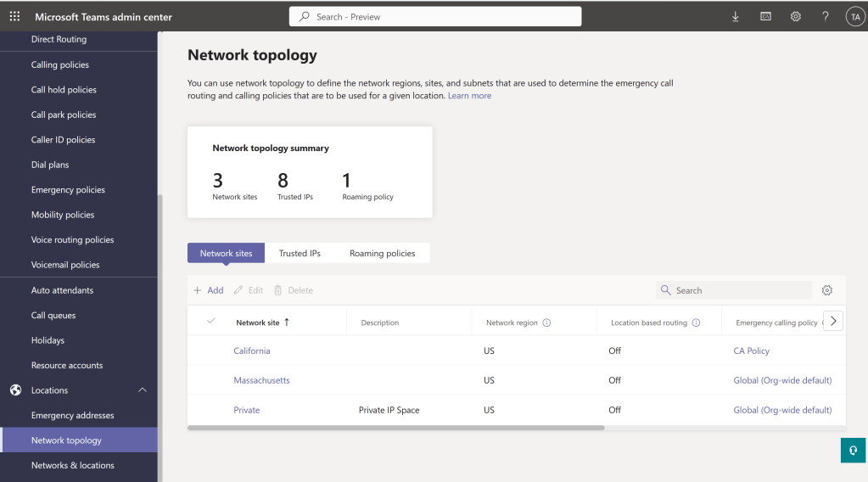868x482 pixels.
Task: Click Add to create network site
Action: (208, 290)
